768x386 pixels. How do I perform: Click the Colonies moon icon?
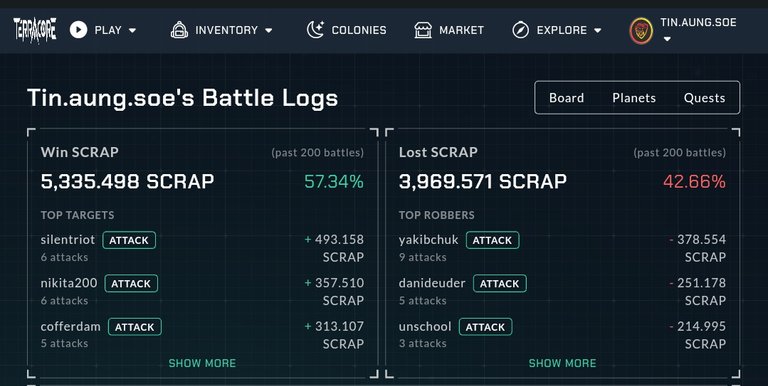click(x=315, y=30)
